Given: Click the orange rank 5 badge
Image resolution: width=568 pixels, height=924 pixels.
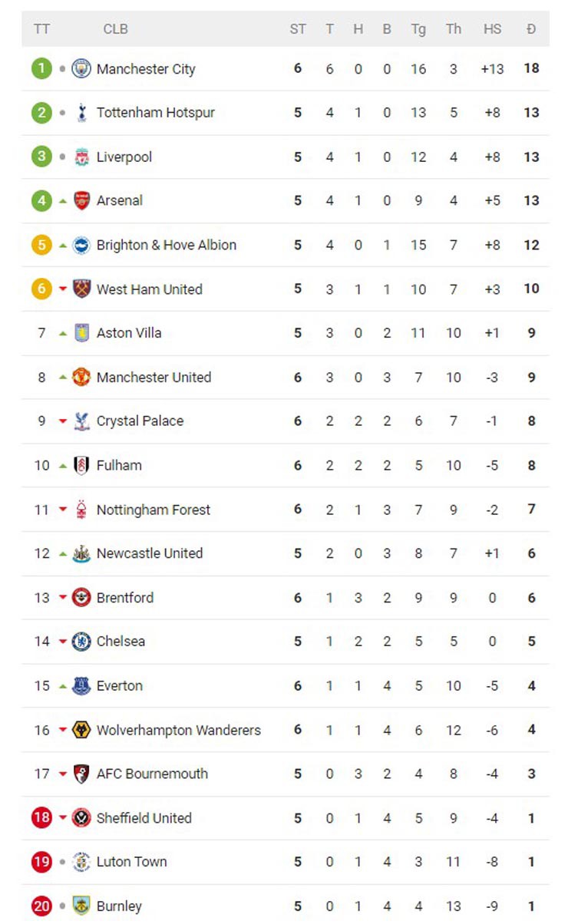Looking at the screenshot, I should coord(41,246).
